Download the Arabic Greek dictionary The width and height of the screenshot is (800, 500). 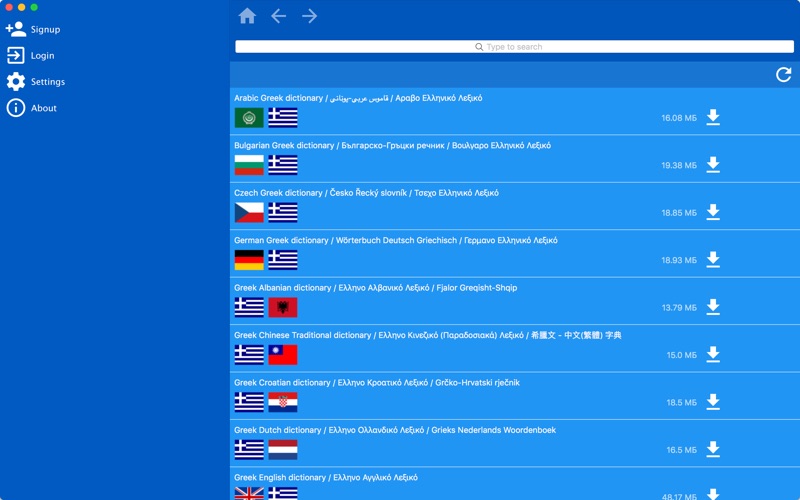pos(713,117)
